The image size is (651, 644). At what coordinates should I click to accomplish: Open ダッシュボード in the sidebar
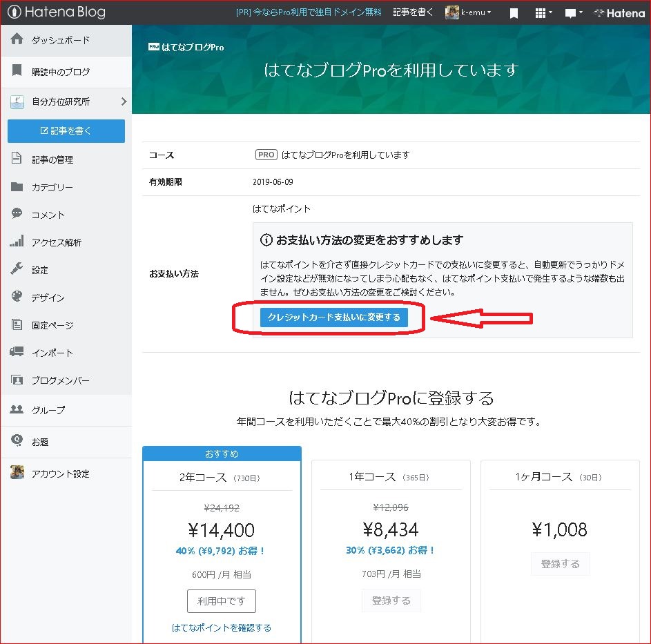(66, 40)
